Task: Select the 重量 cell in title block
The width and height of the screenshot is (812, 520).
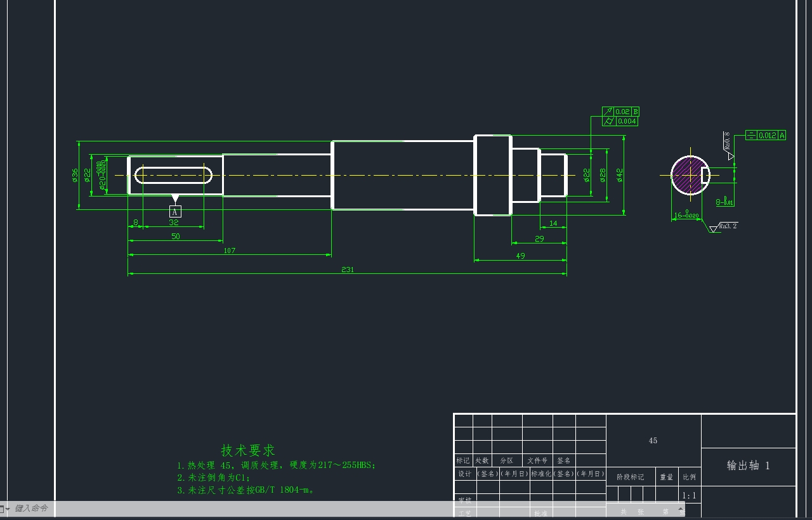Action: [x=667, y=477]
